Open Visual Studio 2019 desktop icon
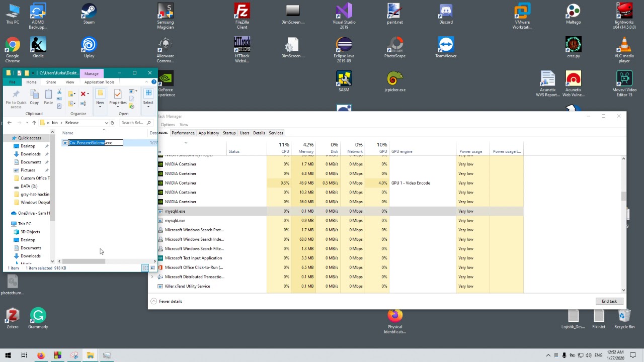 (344, 16)
